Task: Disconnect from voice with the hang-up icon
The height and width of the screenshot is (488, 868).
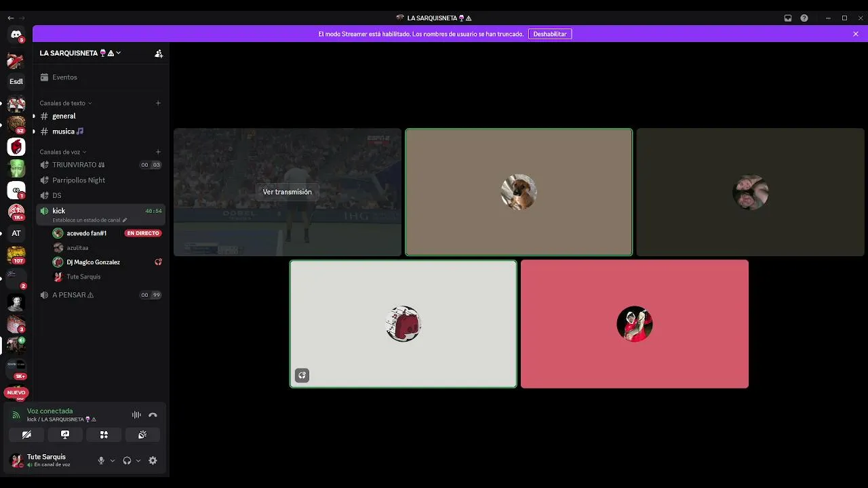Action: (153, 415)
